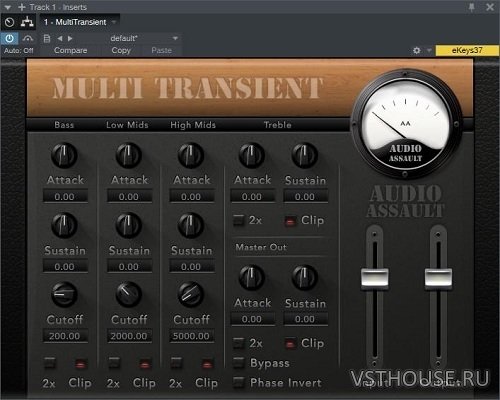Screen dimensions: 500x400
Task: Toggle the Bass Clip switch
Action: tap(81, 364)
